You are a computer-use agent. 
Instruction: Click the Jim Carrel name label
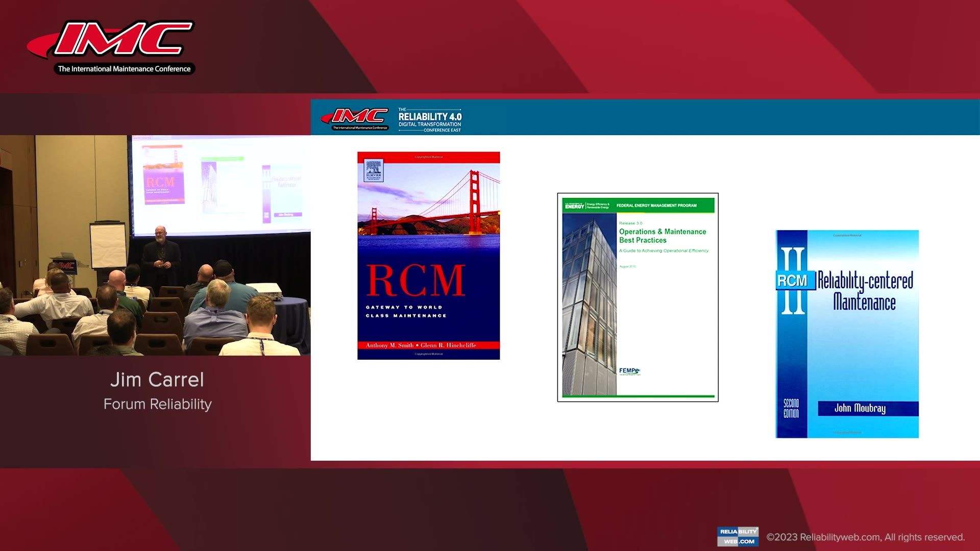(158, 380)
